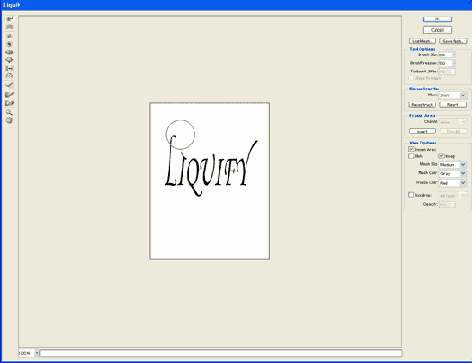Click the Brush Pressure input field

tap(445, 63)
